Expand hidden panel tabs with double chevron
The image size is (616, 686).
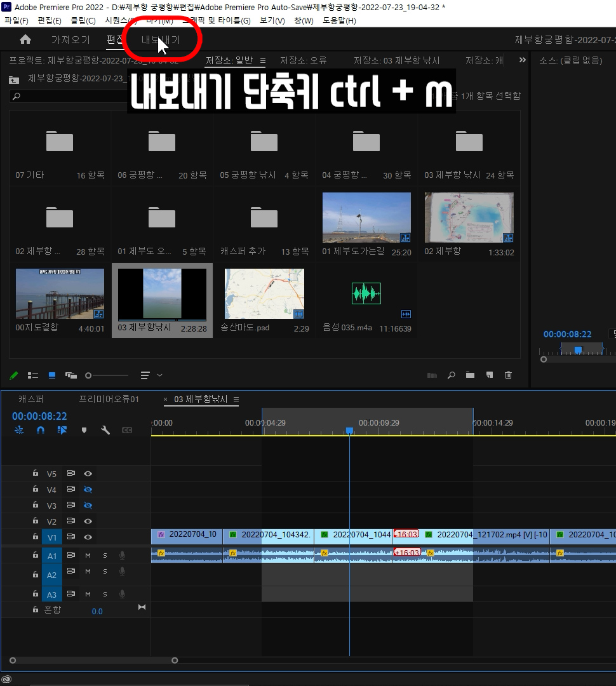tap(523, 60)
